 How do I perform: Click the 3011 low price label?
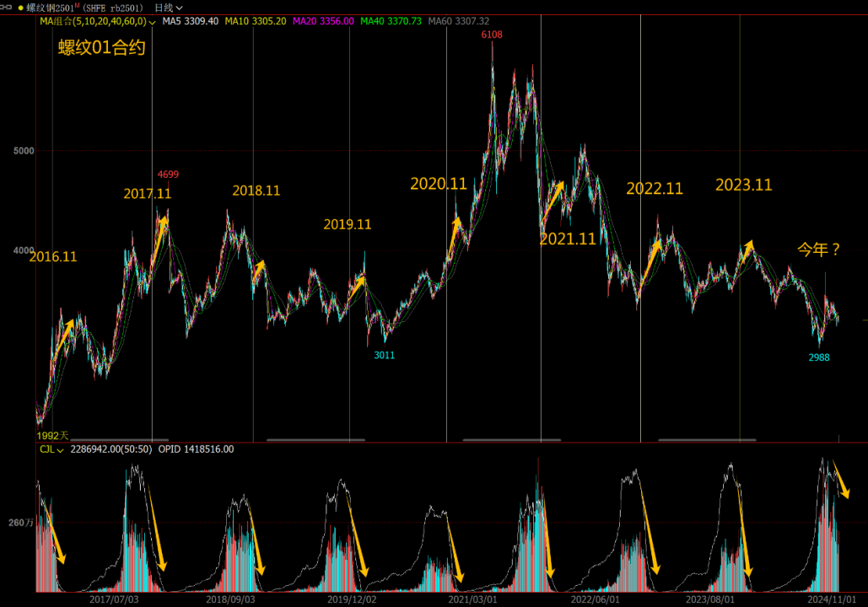[x=384, y=355]
